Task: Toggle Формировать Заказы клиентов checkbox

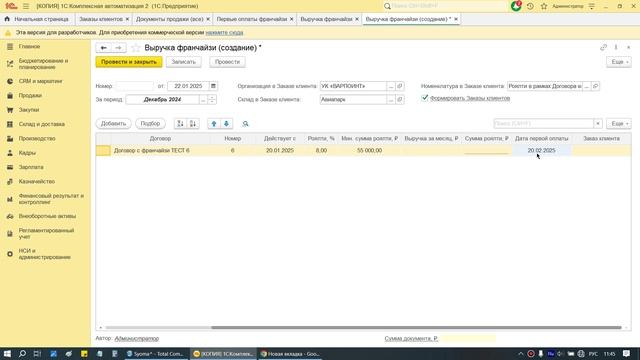Action: [x=425, y=98]
